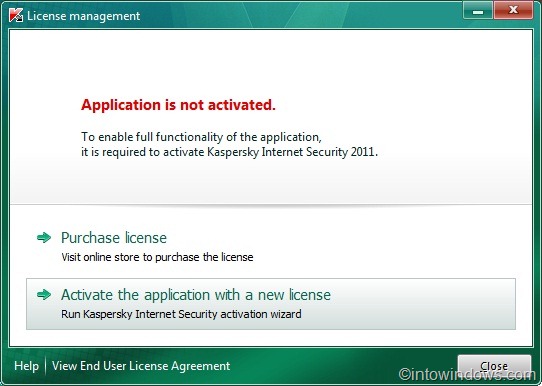View End User License Agreement
The image size is (542, 386).
point(141,366)
